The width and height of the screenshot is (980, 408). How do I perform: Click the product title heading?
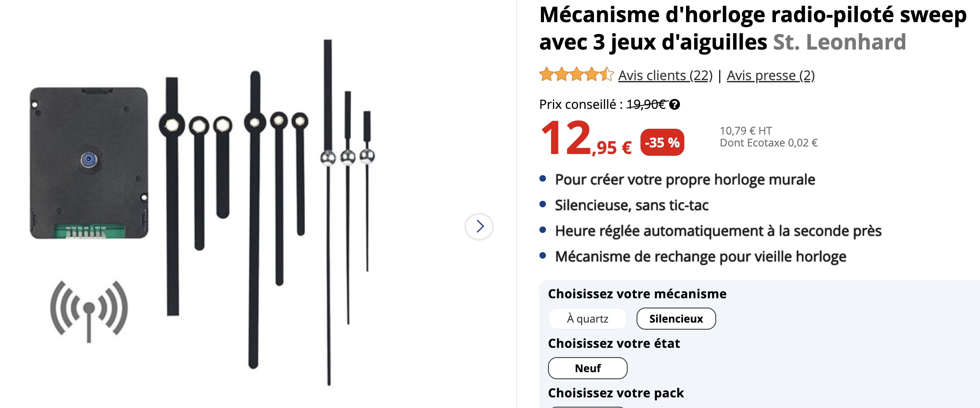pos(752,16)
